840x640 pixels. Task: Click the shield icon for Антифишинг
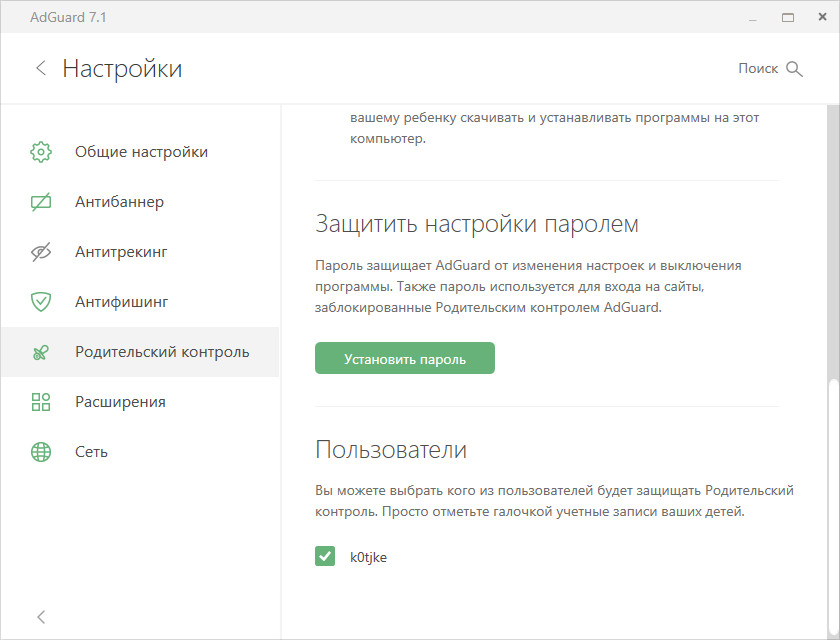click(41, 302)
